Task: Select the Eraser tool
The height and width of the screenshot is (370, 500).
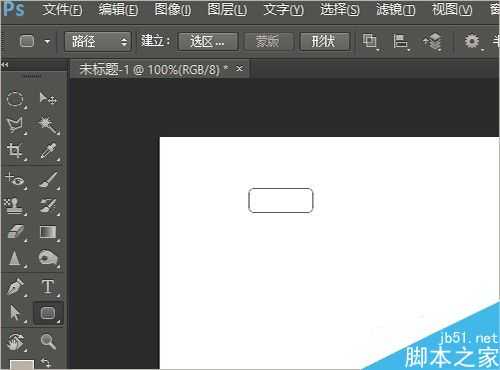Action: click(15, 232)
